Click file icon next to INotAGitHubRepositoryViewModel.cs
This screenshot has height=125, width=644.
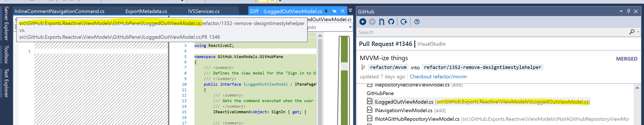369,118
